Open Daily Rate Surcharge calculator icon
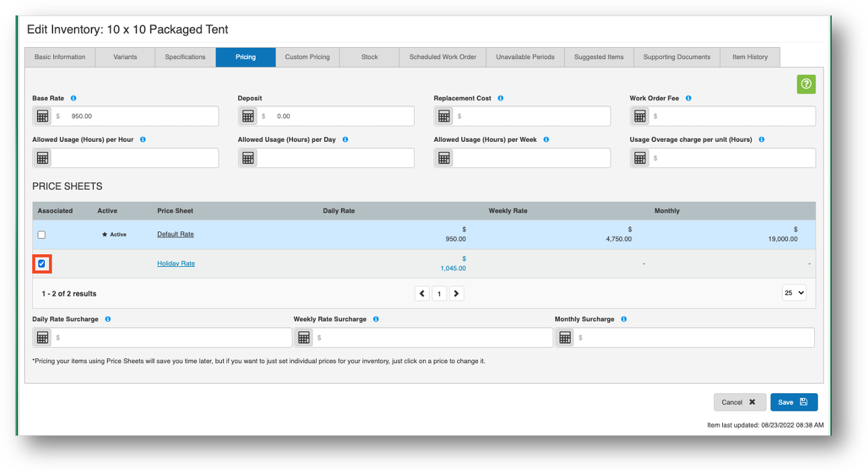This screenshot has width=868, height=472. coord(42,338)
